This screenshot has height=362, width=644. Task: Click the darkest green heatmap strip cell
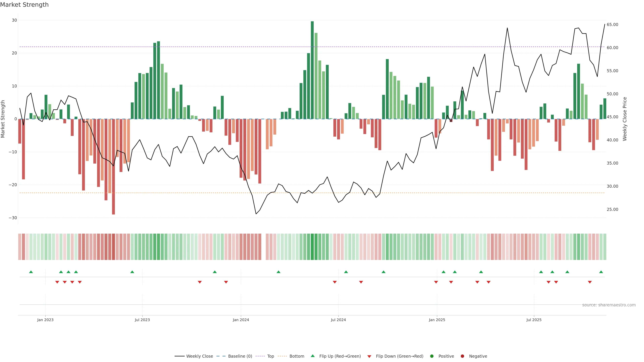click(x=312, y=247)
